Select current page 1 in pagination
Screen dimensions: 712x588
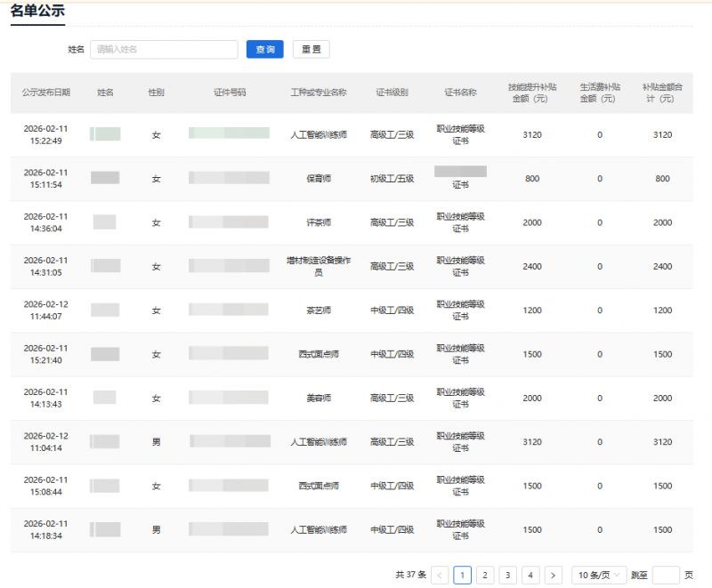pyautogui.click(x=462, y=575)
